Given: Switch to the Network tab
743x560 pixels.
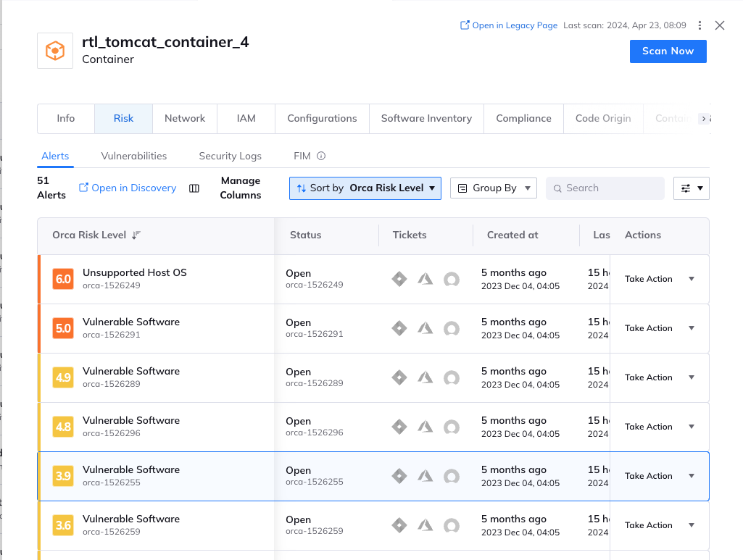Looking at the screenshot, I should [185, 119].
